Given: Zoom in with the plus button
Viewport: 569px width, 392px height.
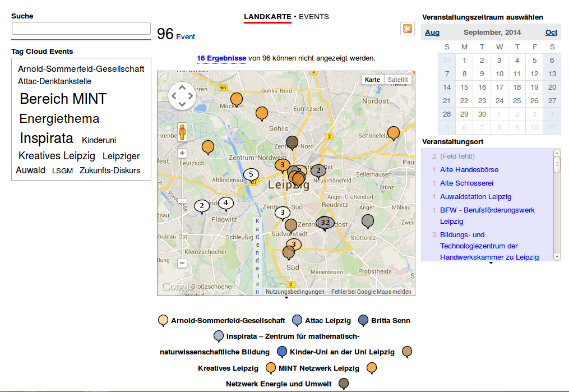Looking at the screenshot, I should [182, 152].
